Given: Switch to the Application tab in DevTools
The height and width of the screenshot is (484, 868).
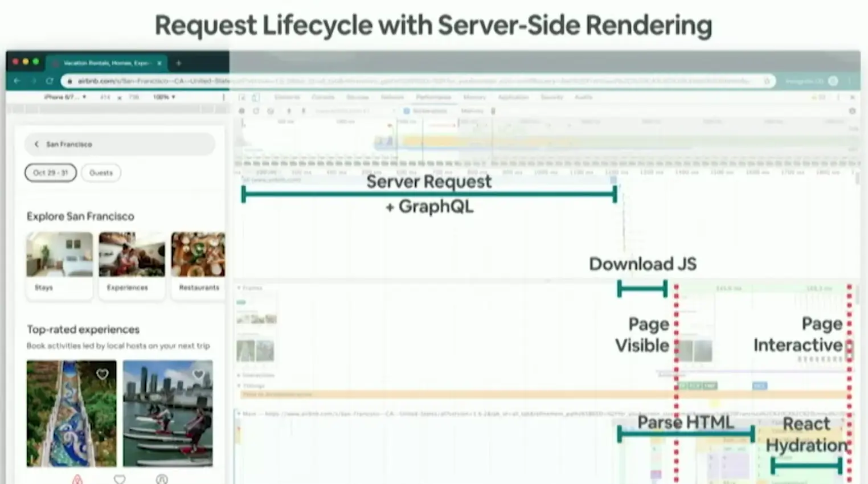Looking at the screenshot, I should tap(513, 97).
